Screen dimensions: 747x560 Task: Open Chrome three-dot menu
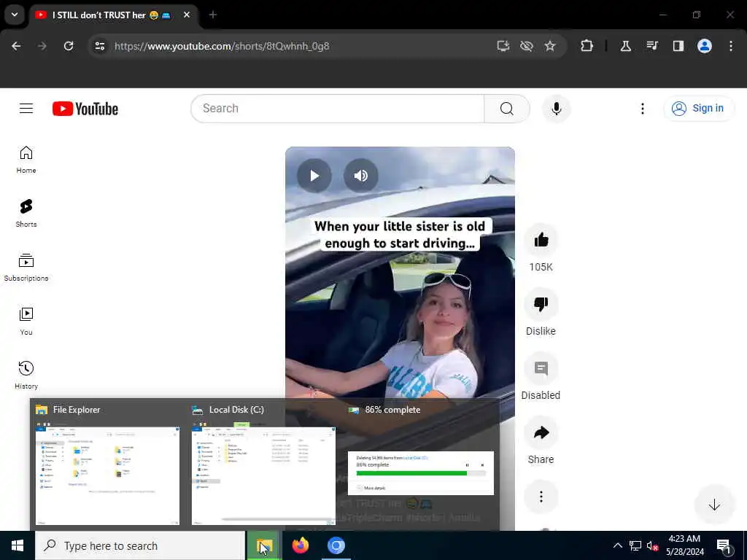click(x=731, y=46)
